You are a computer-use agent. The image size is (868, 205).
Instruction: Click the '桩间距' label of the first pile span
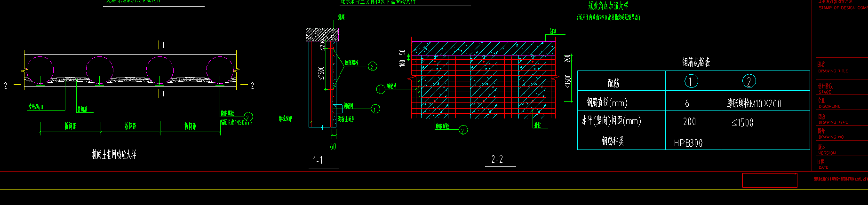[71, 126]
